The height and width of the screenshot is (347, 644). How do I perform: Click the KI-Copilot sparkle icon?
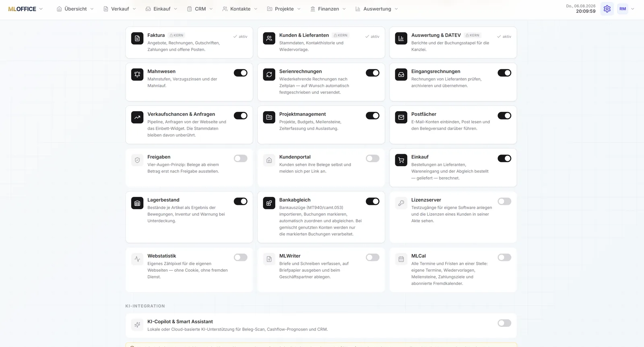[137, 325]
